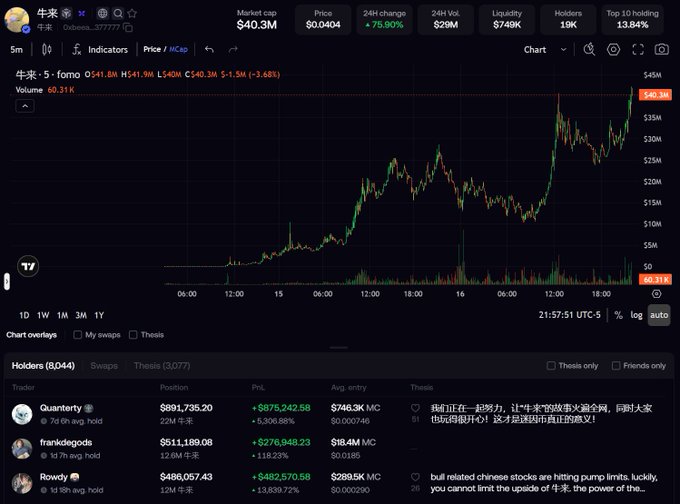The image size is (680, 504).
Task: Click Rowdy's avatar thumbnail
Action: (22, 483)
